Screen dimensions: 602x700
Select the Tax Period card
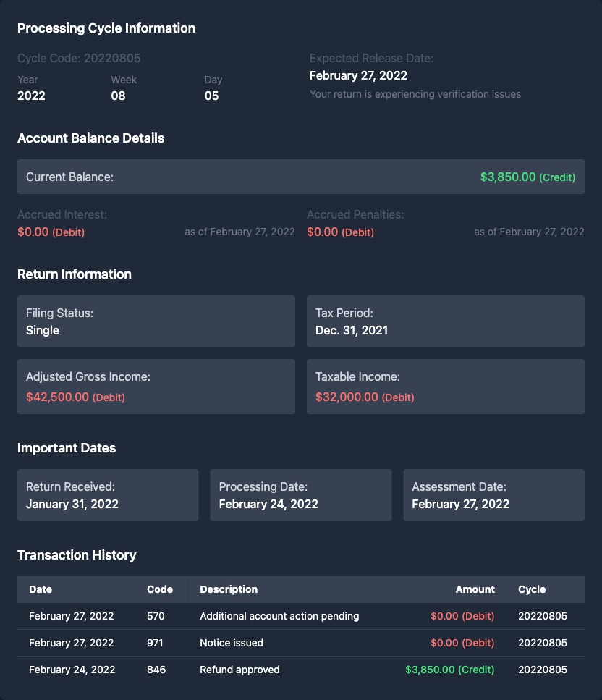coord(445,321)
